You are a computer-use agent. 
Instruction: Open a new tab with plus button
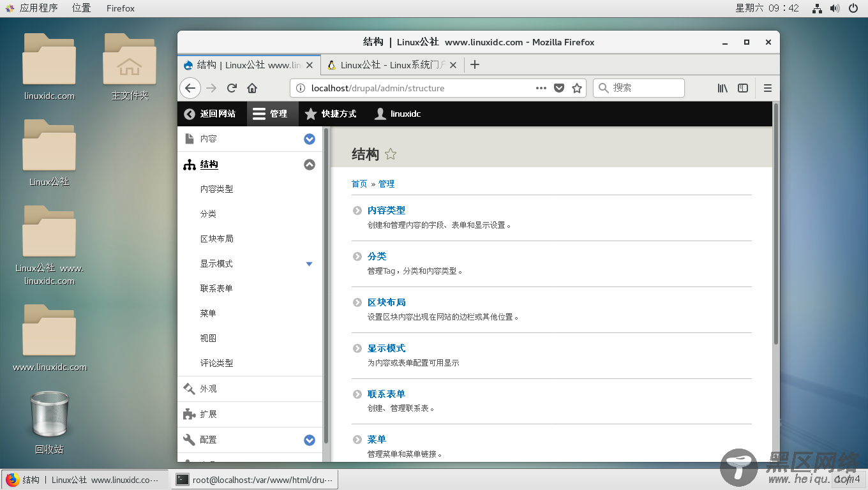tap(474, 64)
